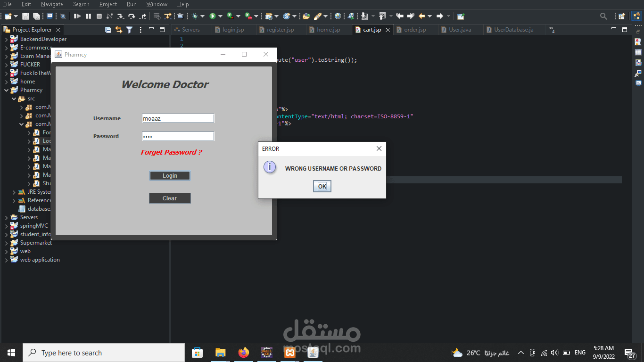644x362 pixels.
Task: Switch to the User.java tab
Action: click(460, 30)
